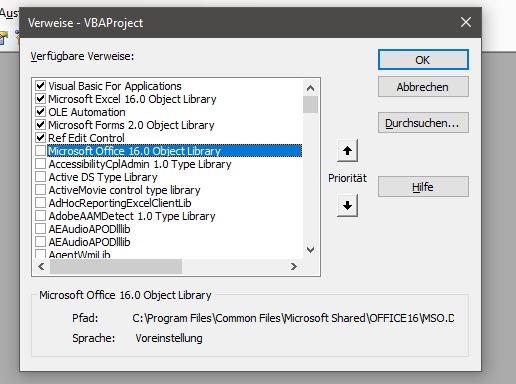Check AdobeAAMDetect 1.0 Type Library checkbox
The height and width of the screenshot is (384, 516).
tap(40, 216)
